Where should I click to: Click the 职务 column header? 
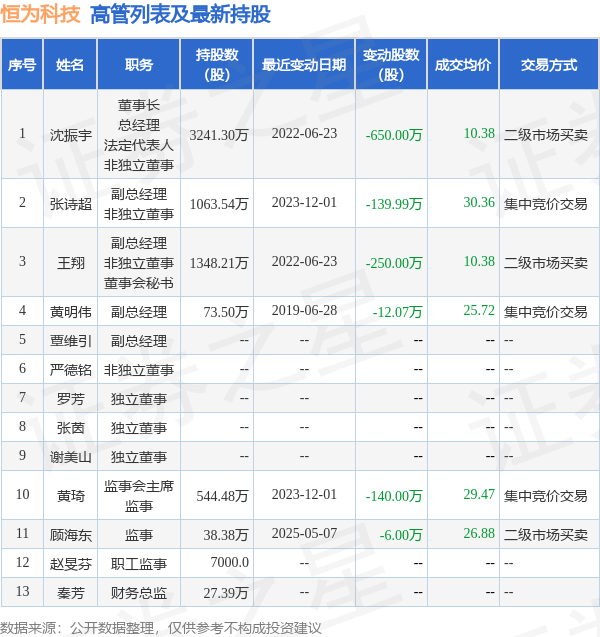point(139,65)
